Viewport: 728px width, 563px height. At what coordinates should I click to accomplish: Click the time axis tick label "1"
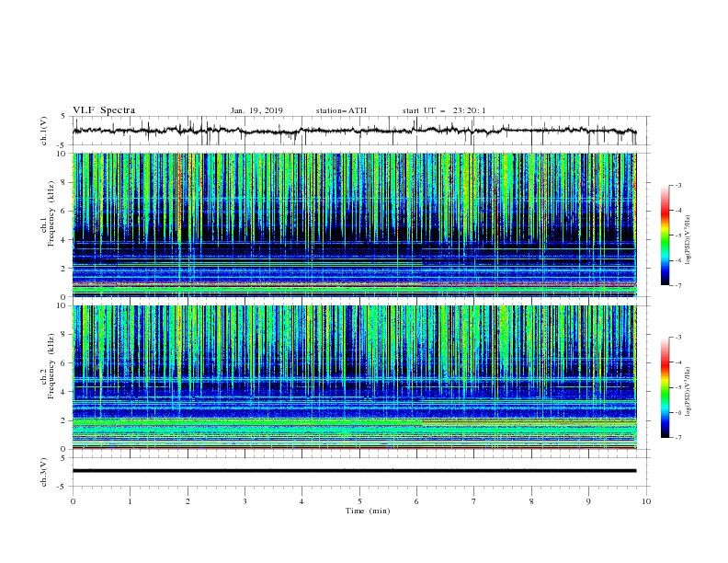pos(130,501)
